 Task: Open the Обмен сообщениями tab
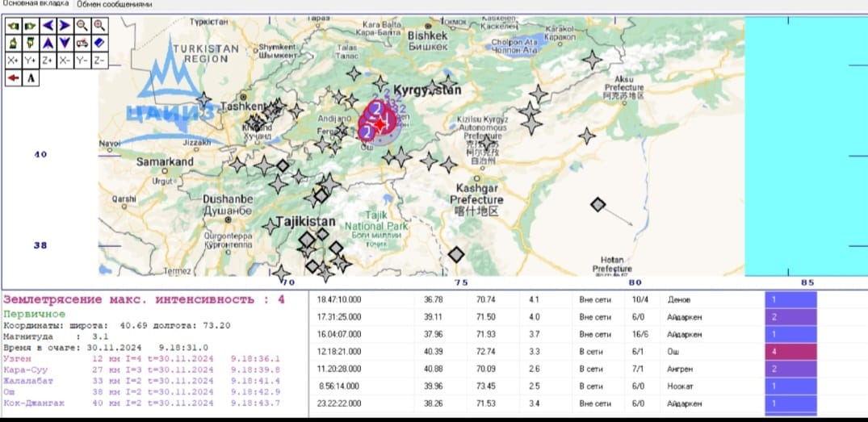114,4
